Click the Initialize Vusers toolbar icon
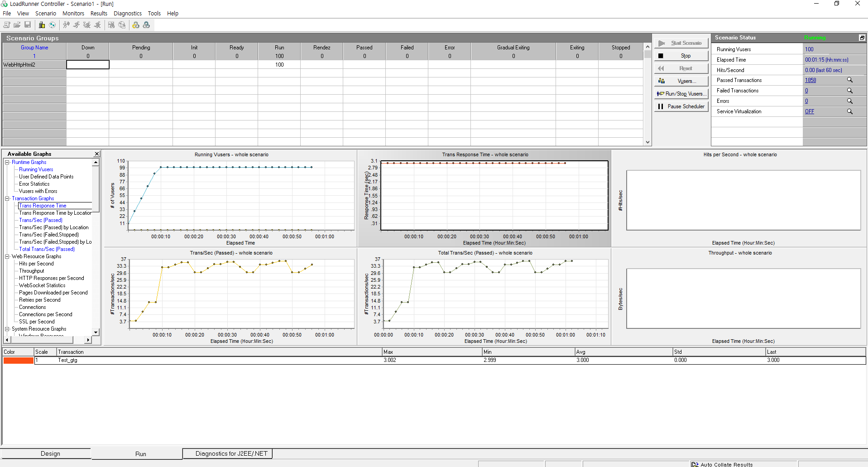 tap(67, 25)
